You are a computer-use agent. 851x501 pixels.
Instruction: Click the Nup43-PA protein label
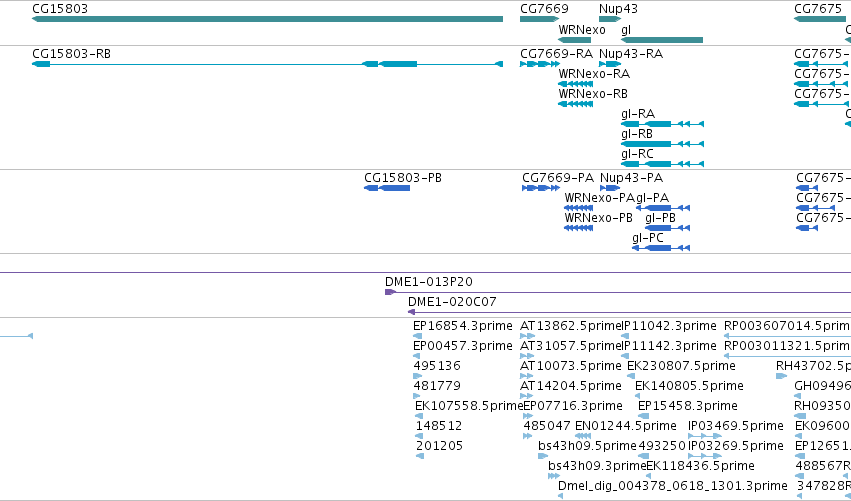point(631,178)
